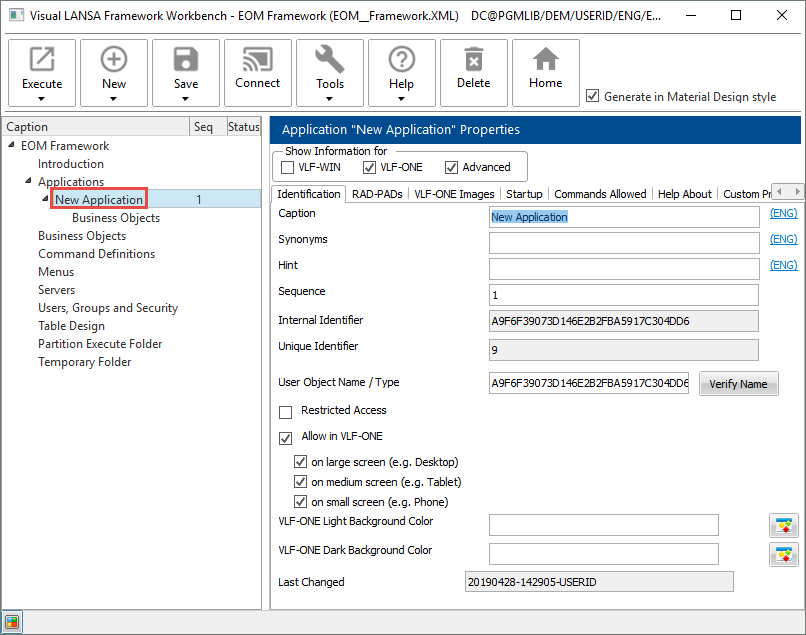Click the ENG link beside Caption
This screenshot has width=806, height=635.
coord(783,214)
